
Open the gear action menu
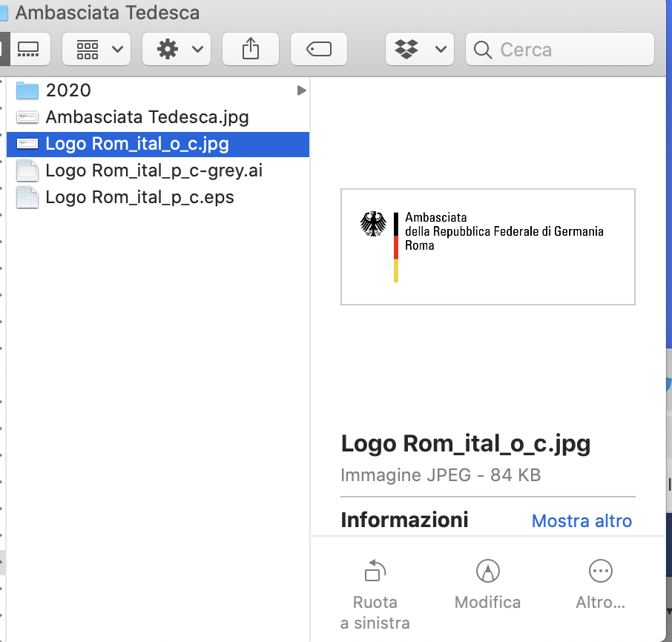177,49
